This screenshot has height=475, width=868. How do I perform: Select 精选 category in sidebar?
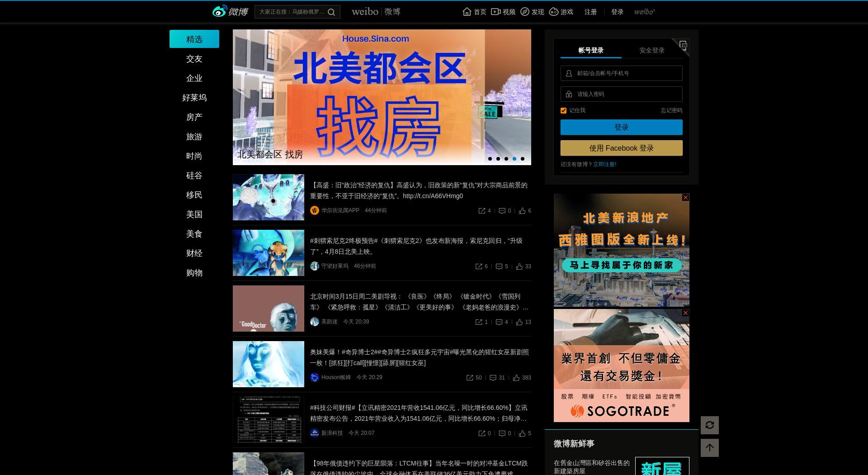tap(194, 39)
